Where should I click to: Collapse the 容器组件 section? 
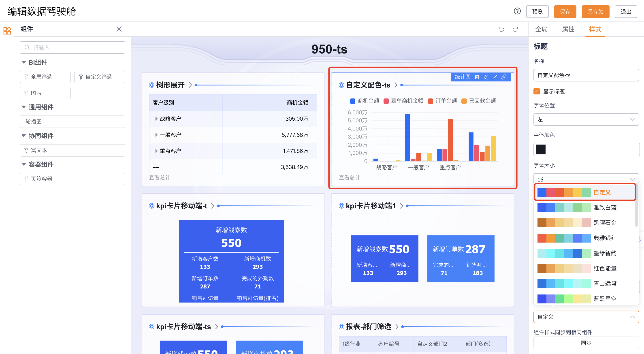(x=23, y=164)
